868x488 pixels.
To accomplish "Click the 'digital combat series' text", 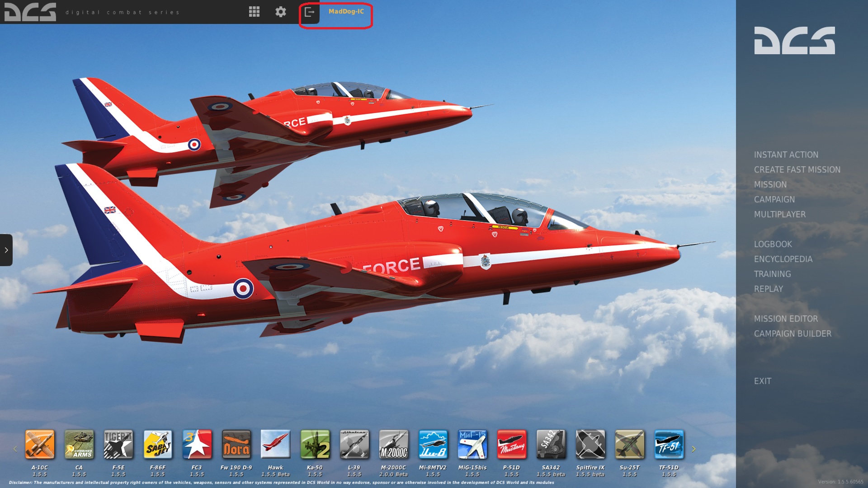I will coord(123,12).
